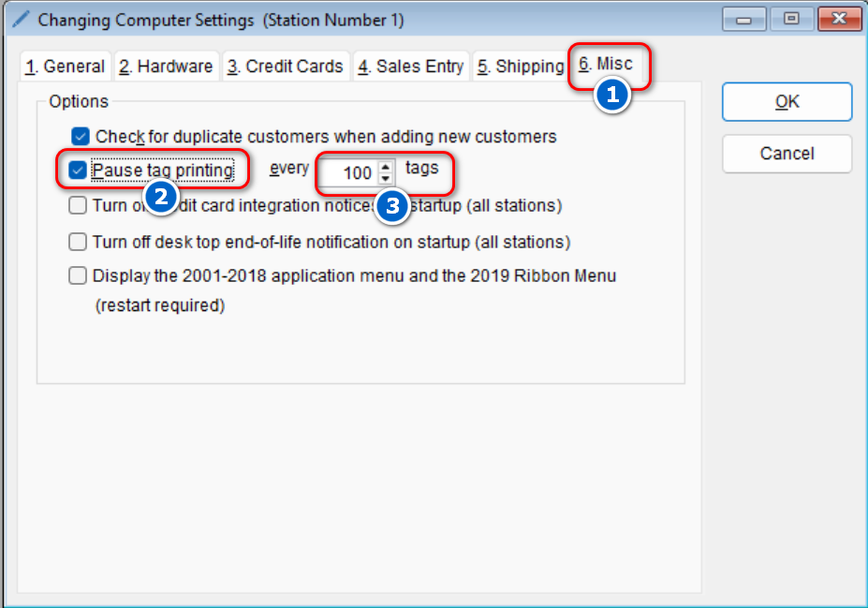
Task: Click the pencil icon in the title bar
Action: click(x=20, y=19)
